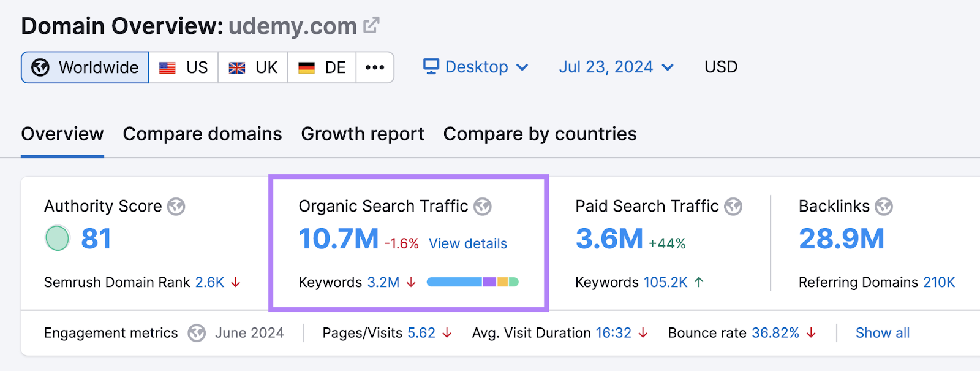Click yellow segment of keyword distribution bar

click(502, 282)
